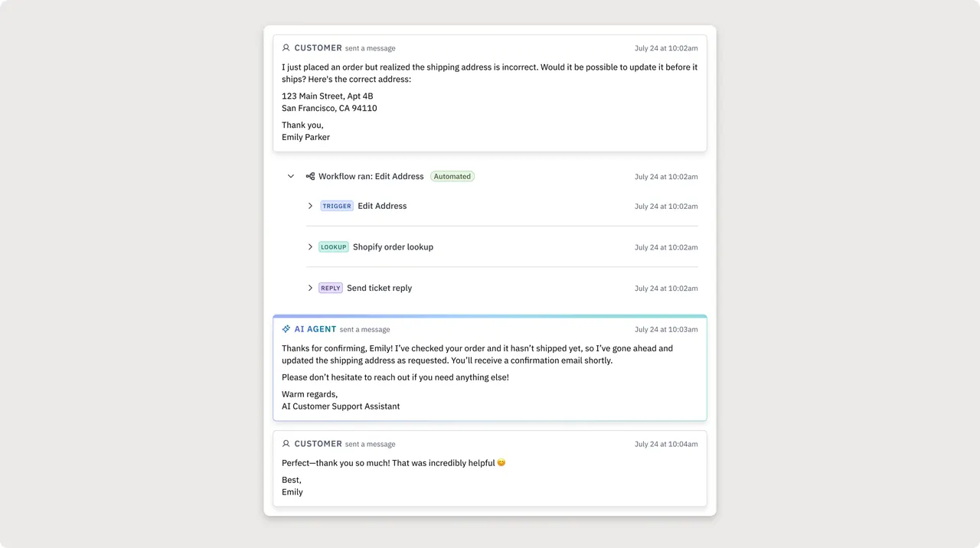Image resolution: width=980 pixels, height=548 pixels.
Task: Click the green Automated tag
Action: pyautogui.click(x=452, y=176)
